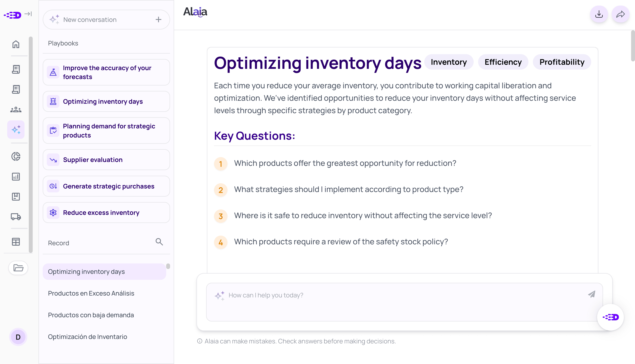This screenshot has width=635, height=364.
Task: Click inside the 'How can I help you today?' field
Action: tap(375, 295)
